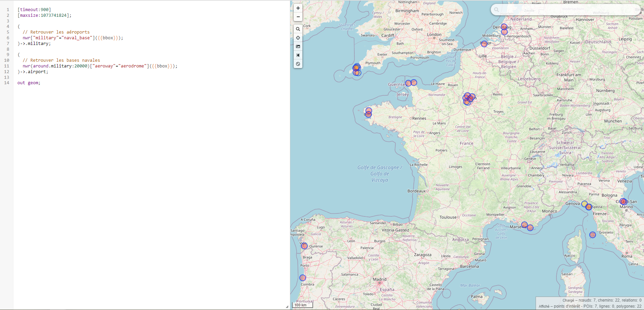Clear the data overlay with the circle-slash icon
Image resolution: width=644 pixels, height=310 pixels.
point(298,64)
